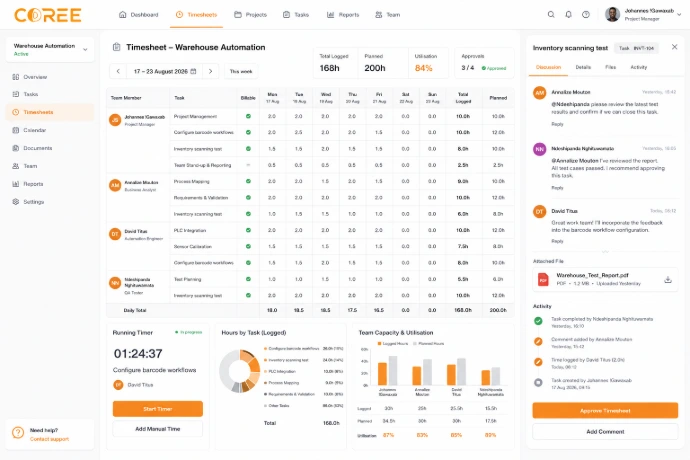Switch to the Files tab
Screen dimensions: 690x460
610,67
